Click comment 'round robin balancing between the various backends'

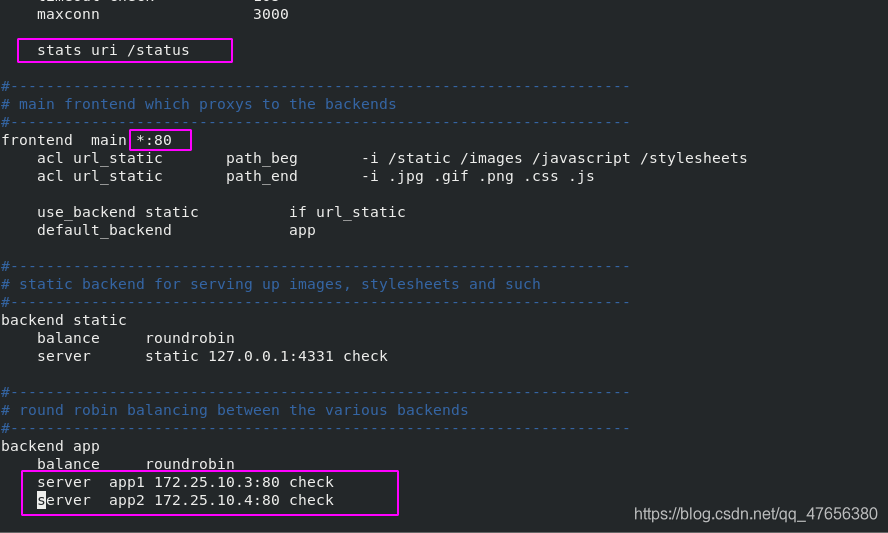click(244, 410)
